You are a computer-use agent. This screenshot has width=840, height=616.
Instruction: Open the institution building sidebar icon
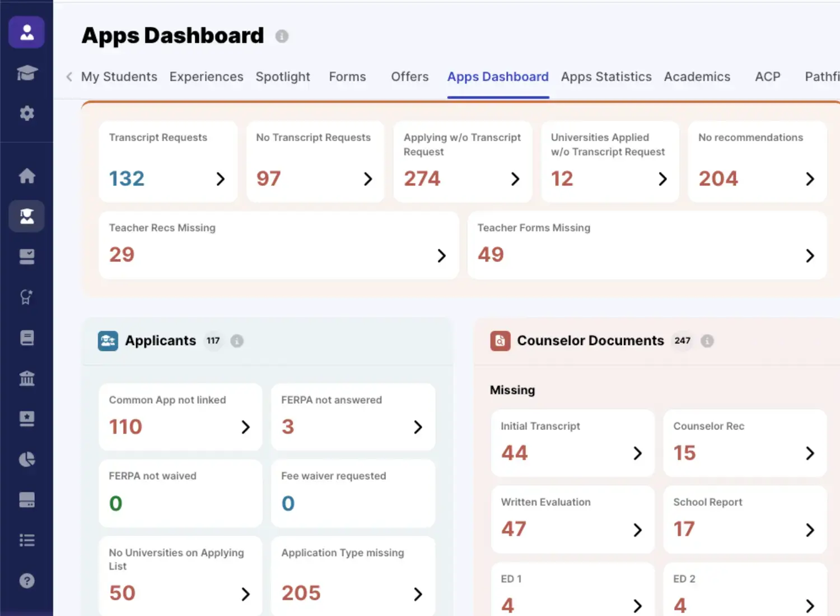[26, 379]
